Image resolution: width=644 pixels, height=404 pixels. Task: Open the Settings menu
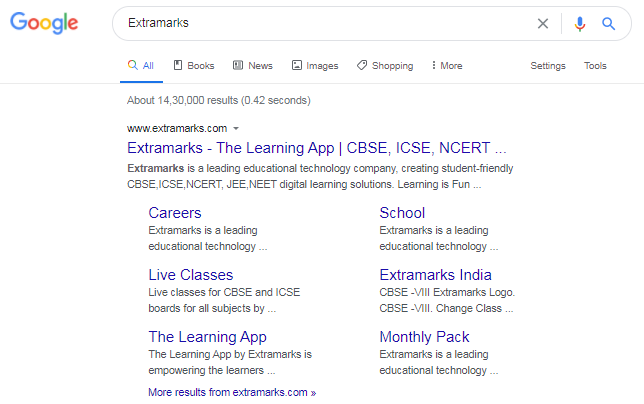[x=547, y=66]
